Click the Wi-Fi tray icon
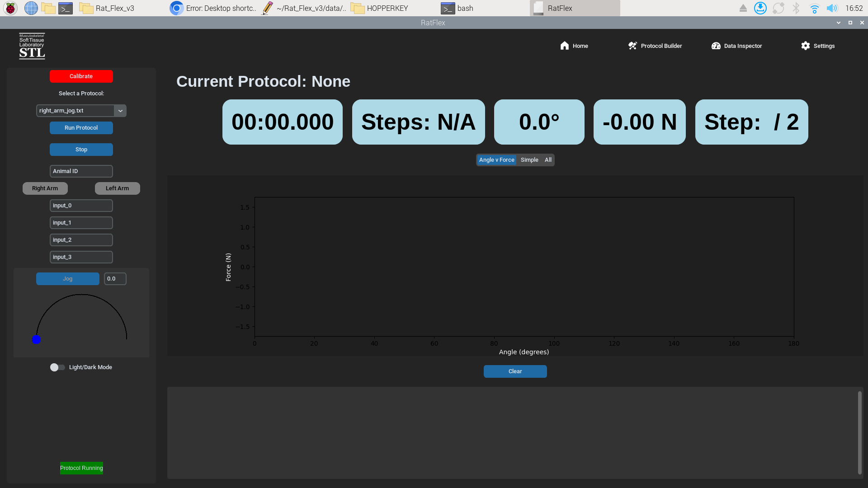This screenshot has height=488, width=868. pos(814,8)
